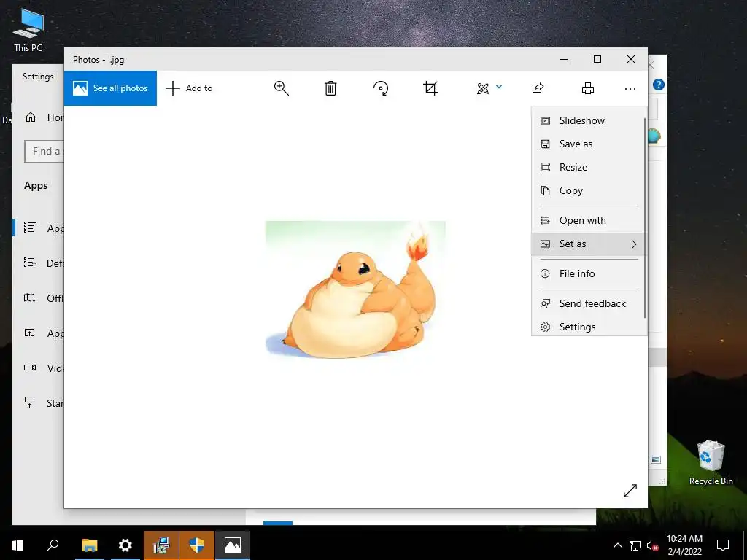Click Video playback icon in Settings sidebar
Screen dimensions: 747x560
[x=29, y=367]
